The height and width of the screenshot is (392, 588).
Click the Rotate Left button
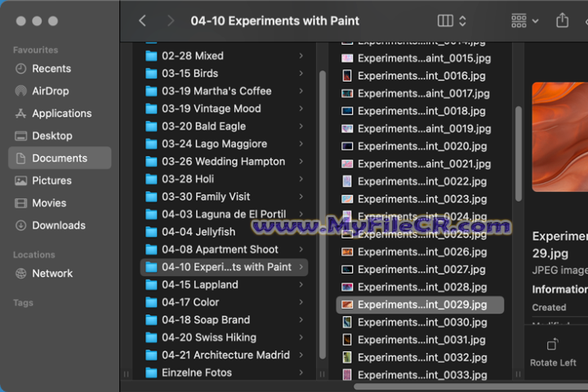pos(553,353)
